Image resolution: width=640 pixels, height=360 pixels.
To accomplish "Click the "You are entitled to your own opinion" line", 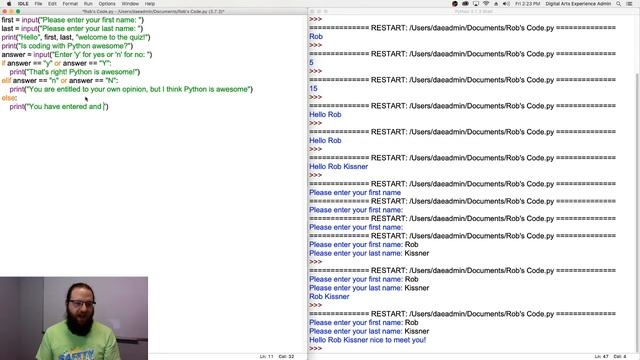I will [x=131, y=89].
